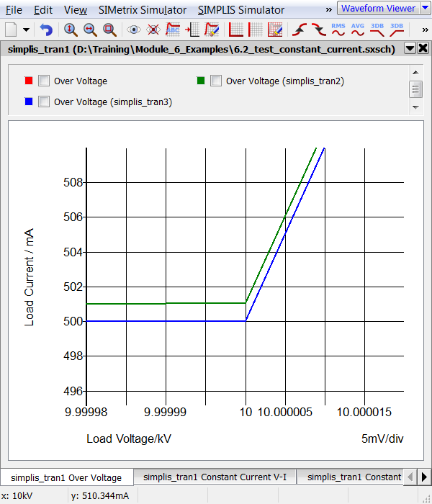432x504 pixels.
Task: Click the zoom in magnifier icon
Action: tap(71, 30)
